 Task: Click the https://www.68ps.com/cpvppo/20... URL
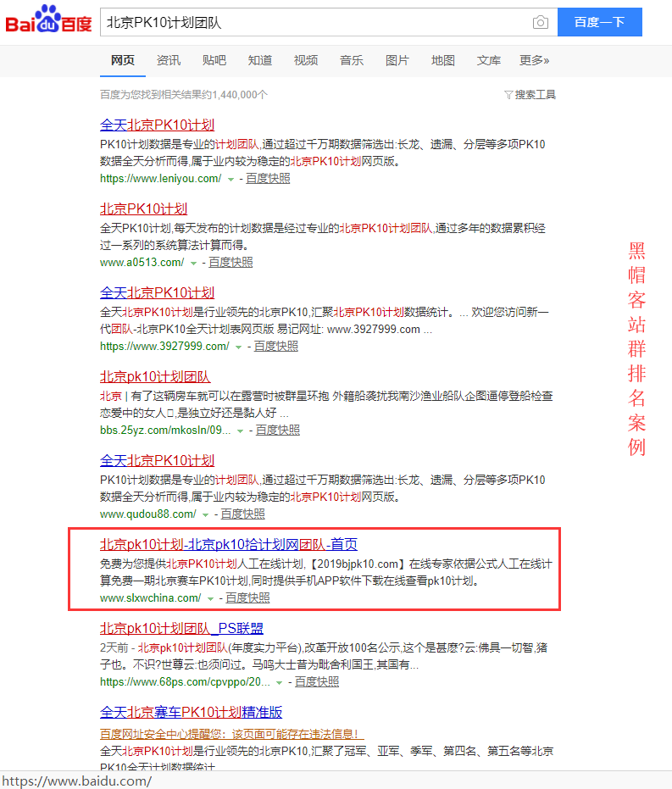coord(185,683)
